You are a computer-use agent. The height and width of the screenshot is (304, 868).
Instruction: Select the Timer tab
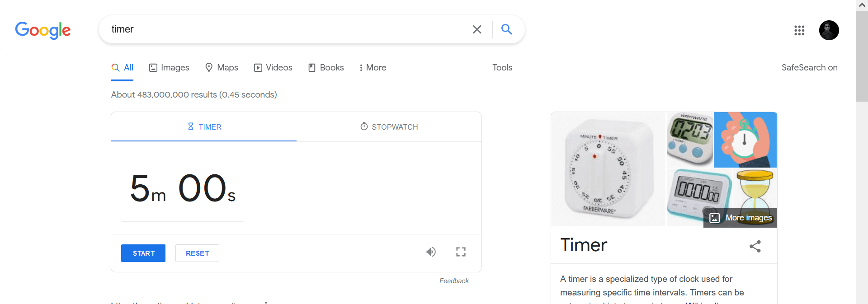coord(204,127)
